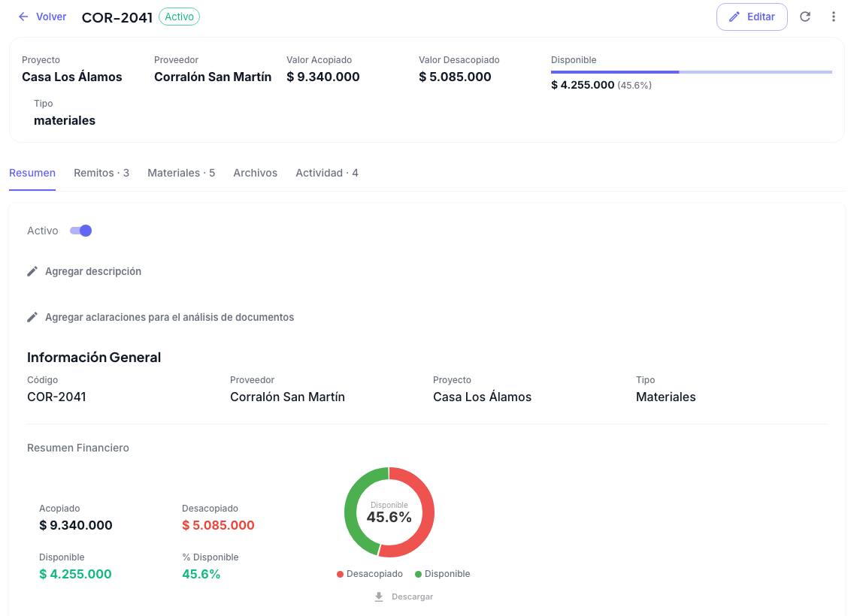
Task: Click the Disponible legend label
Action: (x=447, y=574)
